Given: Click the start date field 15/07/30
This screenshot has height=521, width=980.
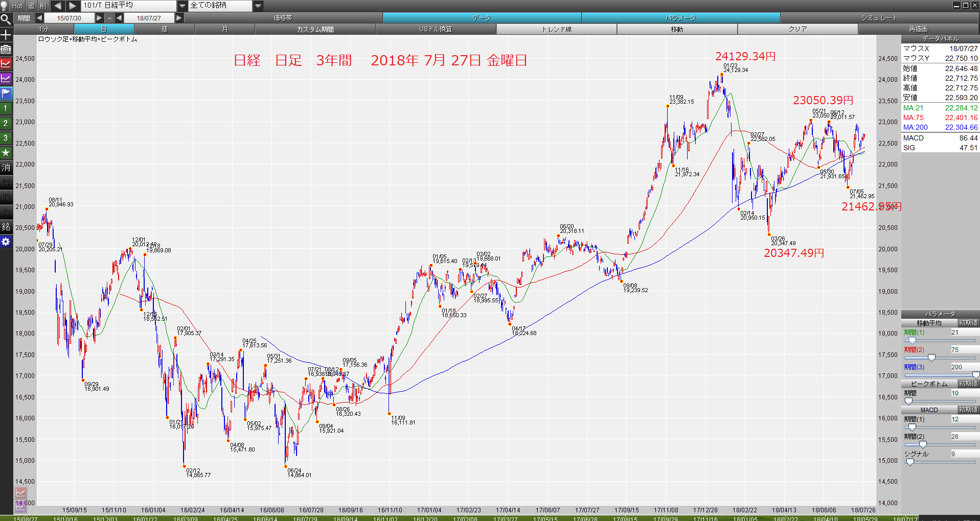Looking at the screenshot, I should coord(69,18).
